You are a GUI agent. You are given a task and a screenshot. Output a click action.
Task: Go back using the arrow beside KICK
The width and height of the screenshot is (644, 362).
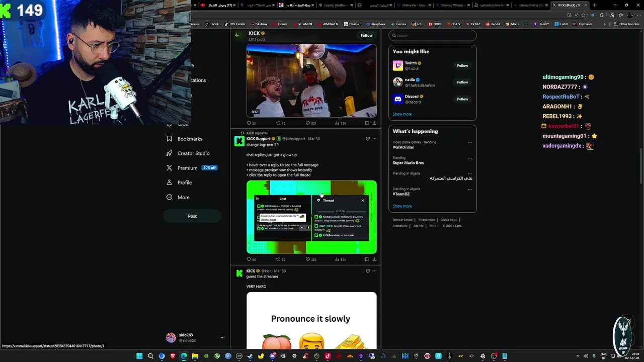(x=237, y=35)
